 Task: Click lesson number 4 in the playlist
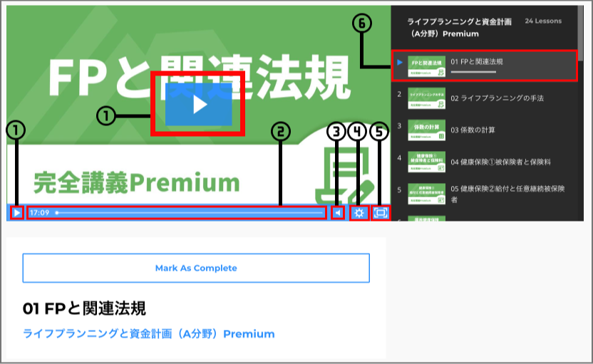[x=399, y=158]
